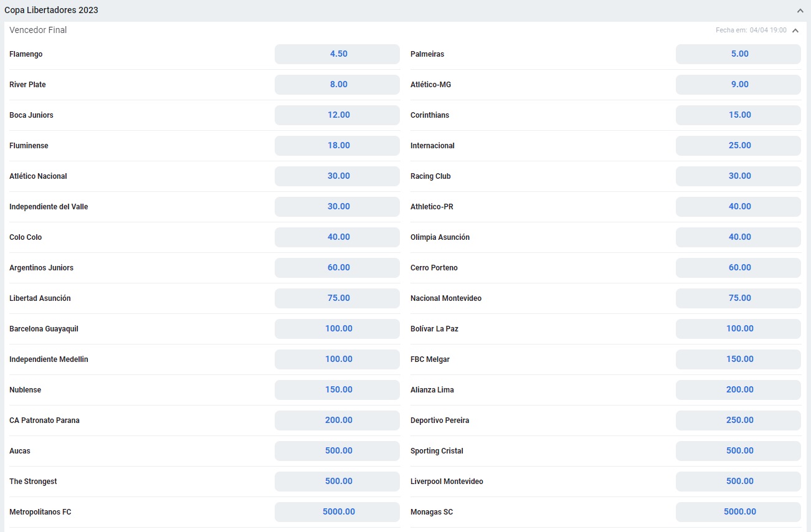This screenshot has height=532, width=811.
Task: Click the The Strongest team name
Action: 33,482
